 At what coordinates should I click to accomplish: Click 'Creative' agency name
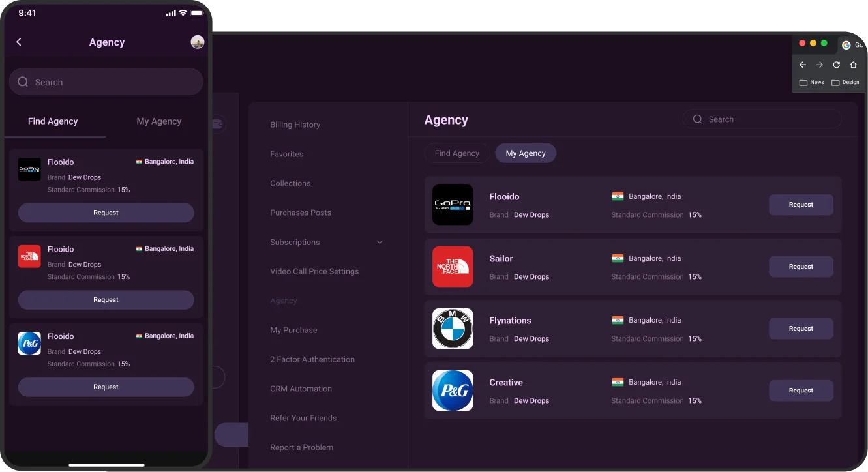point(506,383)
